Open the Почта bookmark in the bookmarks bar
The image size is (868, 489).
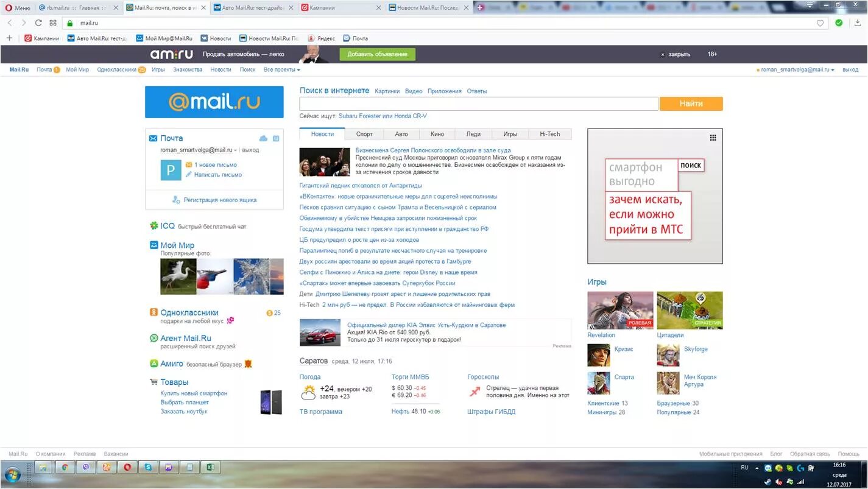(x=355, y=38)
